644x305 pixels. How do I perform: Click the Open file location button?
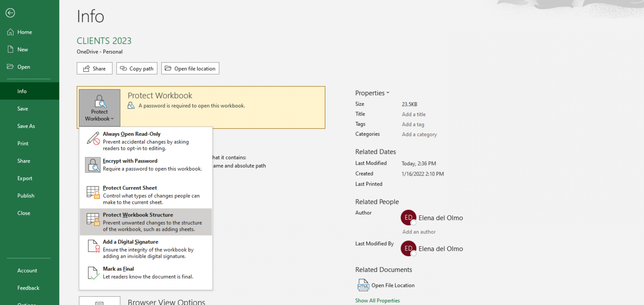190,68
